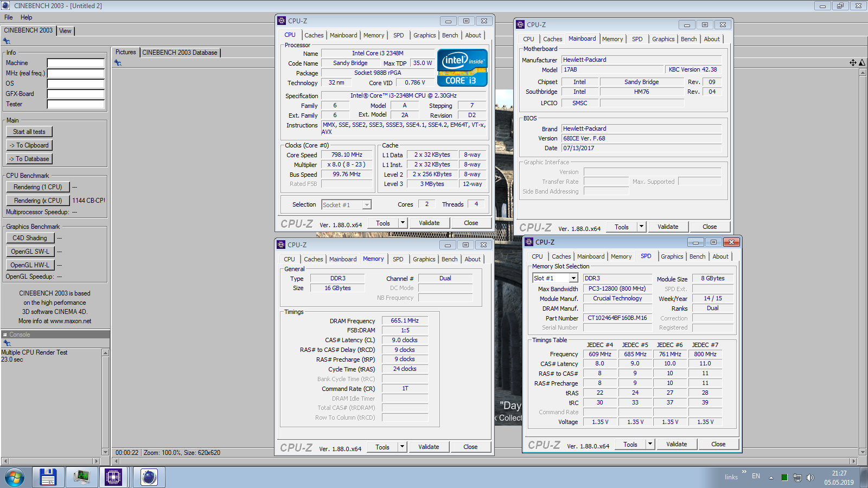Click the Machine input field
This screenshot has width=868, height=488.
[x=75, y=63]
